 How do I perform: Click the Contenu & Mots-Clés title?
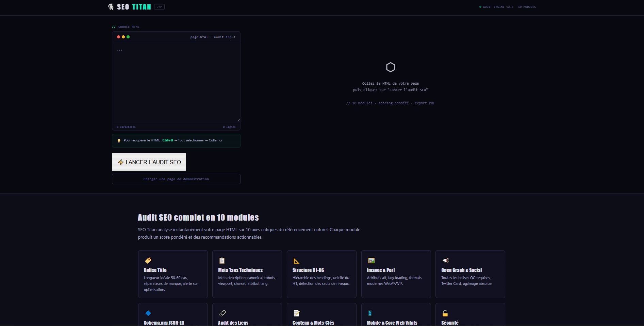313,323
